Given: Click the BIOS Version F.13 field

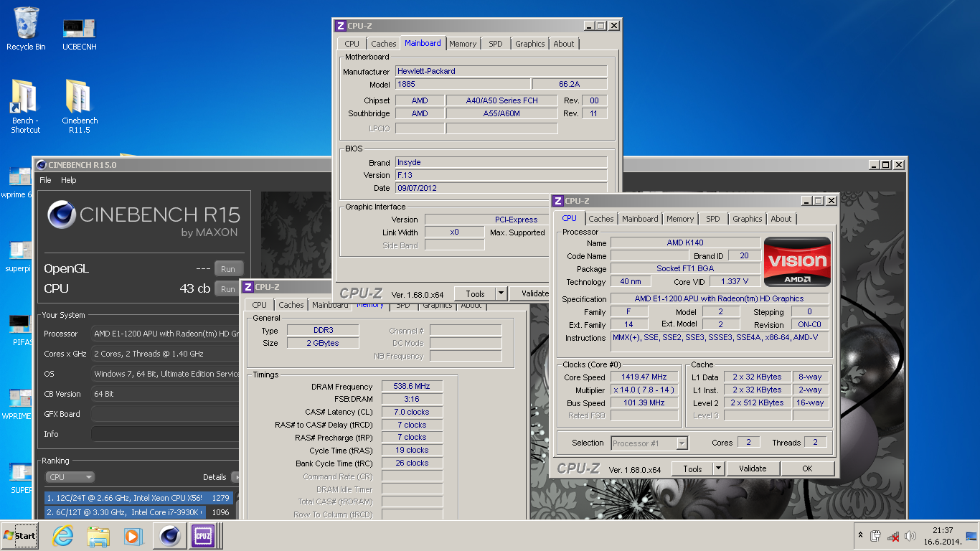Looking at the screenshot, I should [x=501, y=175].
